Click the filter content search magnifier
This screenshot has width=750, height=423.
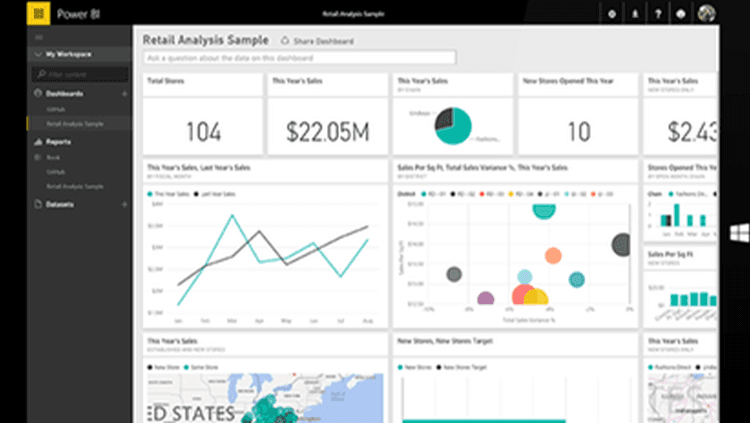(42, 74)
